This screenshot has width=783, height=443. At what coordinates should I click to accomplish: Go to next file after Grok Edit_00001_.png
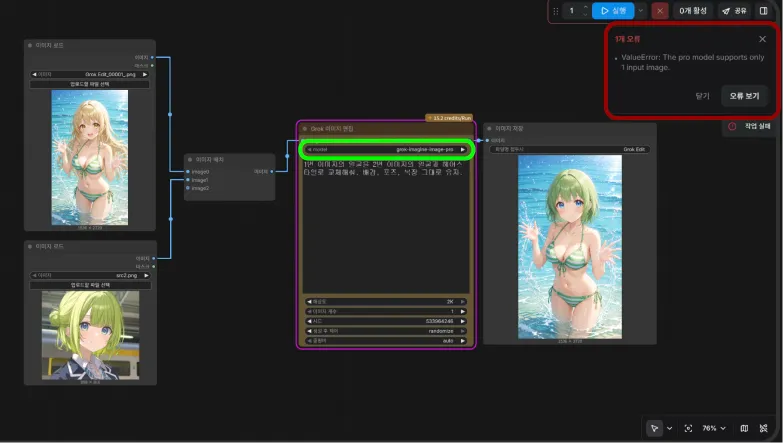click(145, 74)
